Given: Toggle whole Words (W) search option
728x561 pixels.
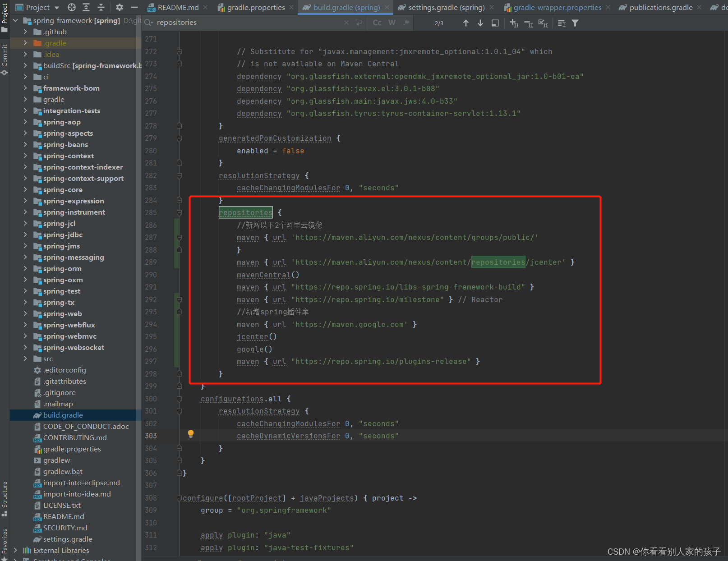Looking at the screenshot, I should [x=392, y=23].
